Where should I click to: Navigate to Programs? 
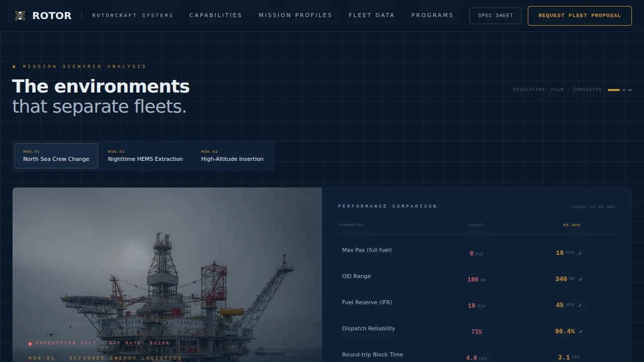click(x=432, y=16)
